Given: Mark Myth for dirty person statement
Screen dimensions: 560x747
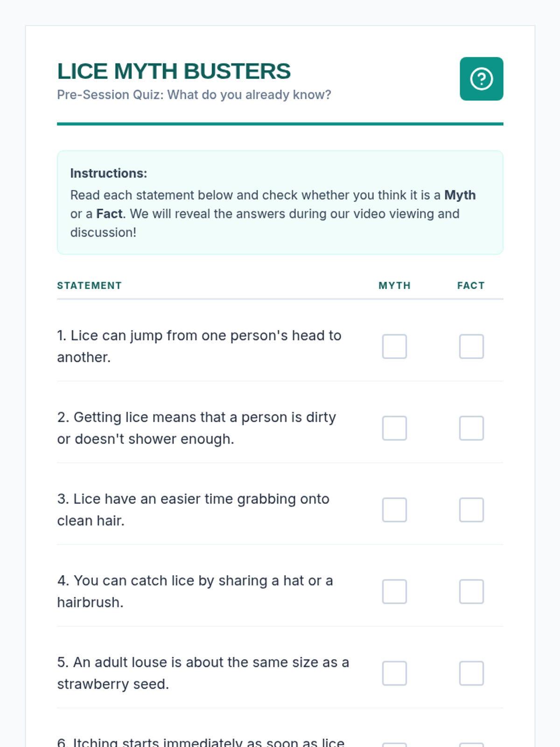Looking at the screenshot, I should (x=394, y=428).
